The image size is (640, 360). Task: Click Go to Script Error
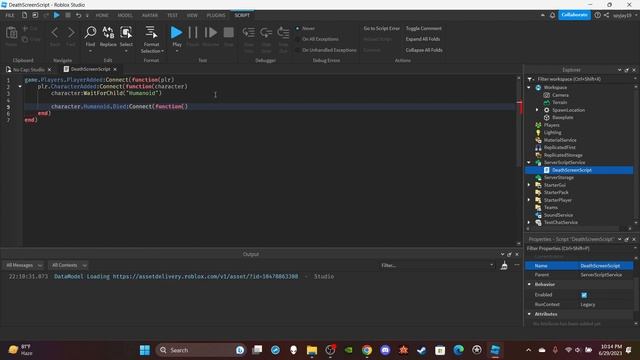(x=382, y=28)
